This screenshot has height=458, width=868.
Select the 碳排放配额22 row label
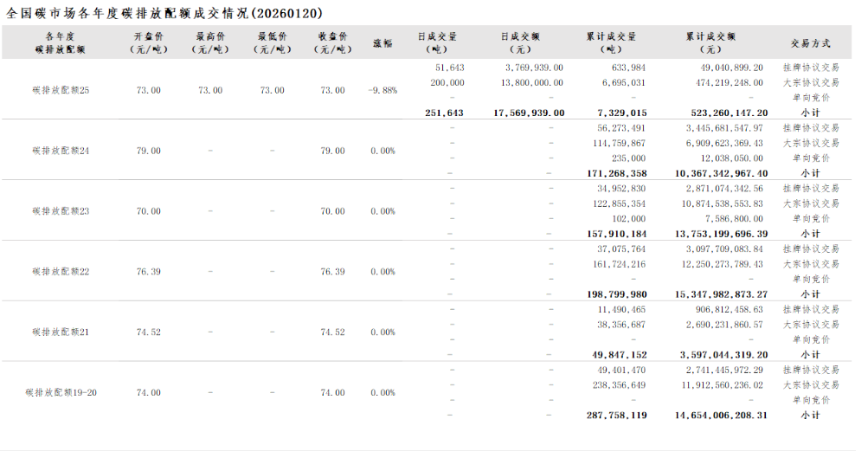pos(61,272)
